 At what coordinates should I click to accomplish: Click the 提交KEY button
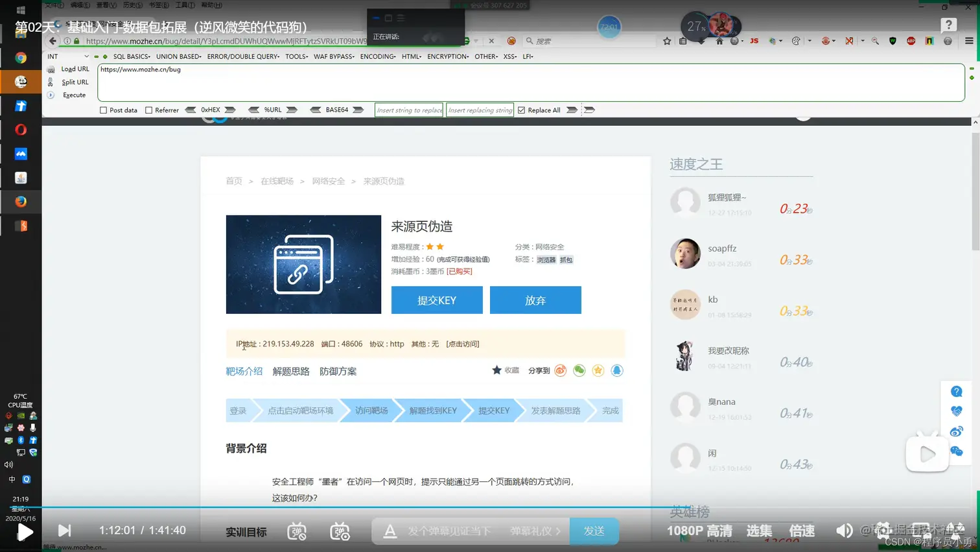pos(437,300)
